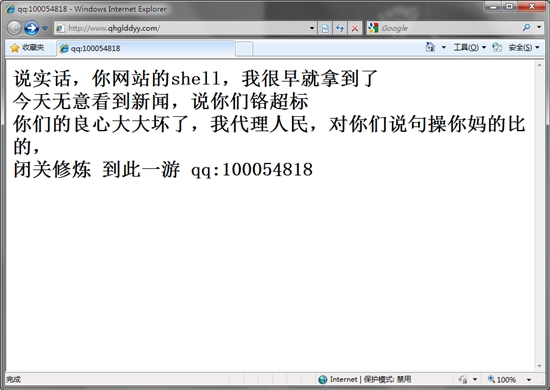
Task: Click the search magnifier icon
Action: click(x=526, y=27)
